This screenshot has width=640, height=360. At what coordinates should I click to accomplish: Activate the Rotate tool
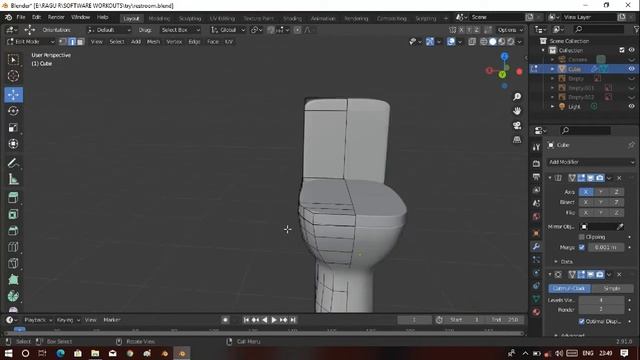tap(13, 111)
